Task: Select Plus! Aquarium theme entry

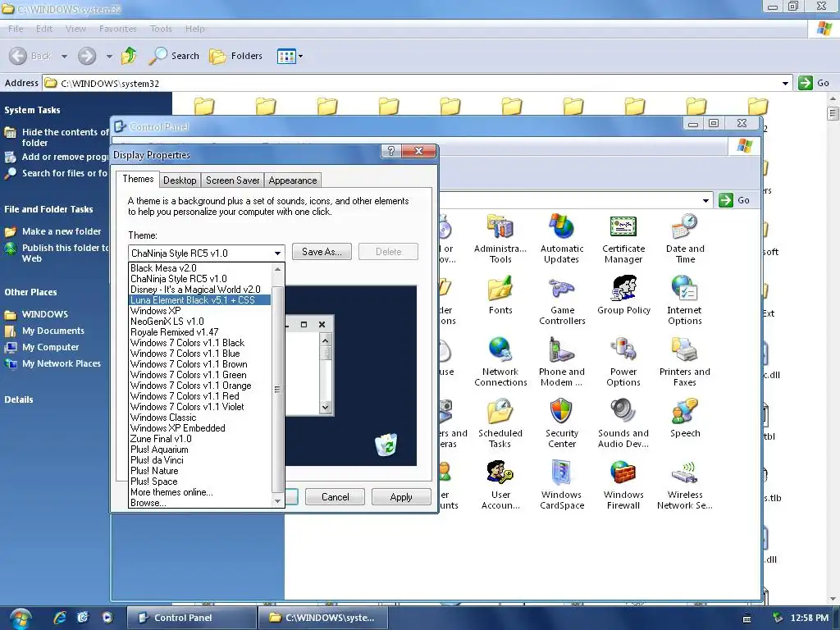Action: (200, 450)
